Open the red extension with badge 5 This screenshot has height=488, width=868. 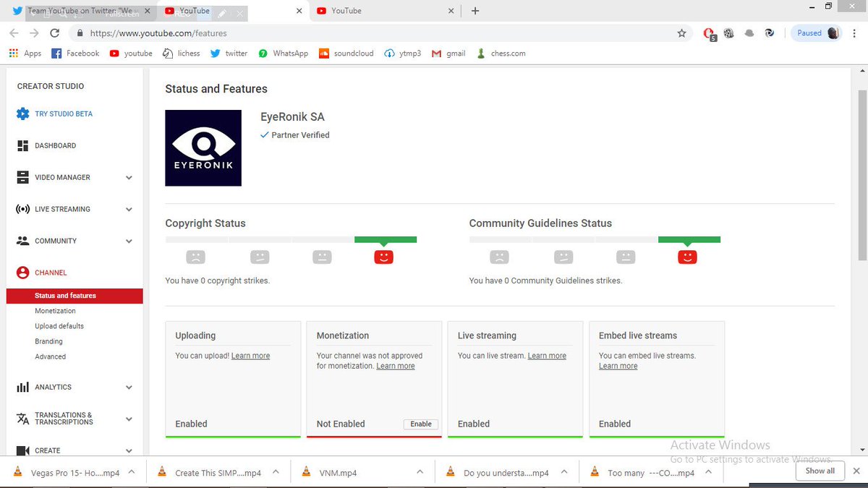pyautogui.click(x=710, y=33)
